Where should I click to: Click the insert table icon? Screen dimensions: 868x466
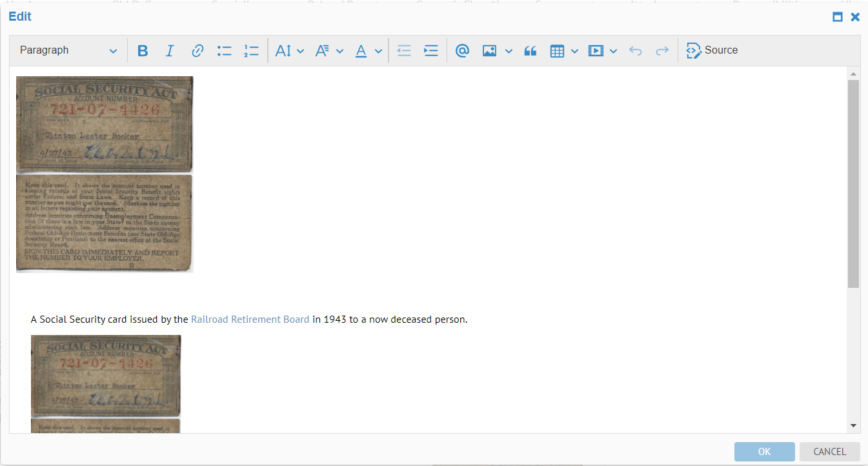pos(558,51)
